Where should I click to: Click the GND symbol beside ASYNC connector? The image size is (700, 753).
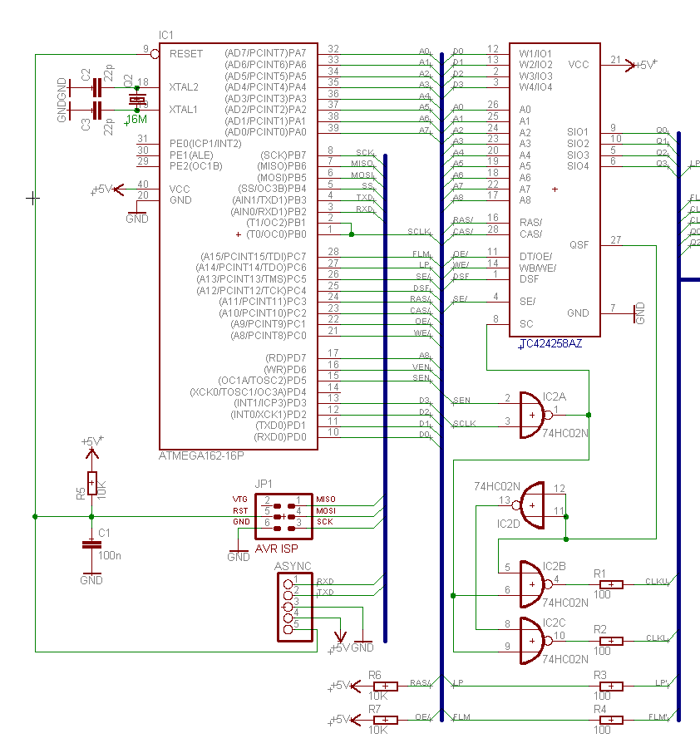tap(362, 646)
